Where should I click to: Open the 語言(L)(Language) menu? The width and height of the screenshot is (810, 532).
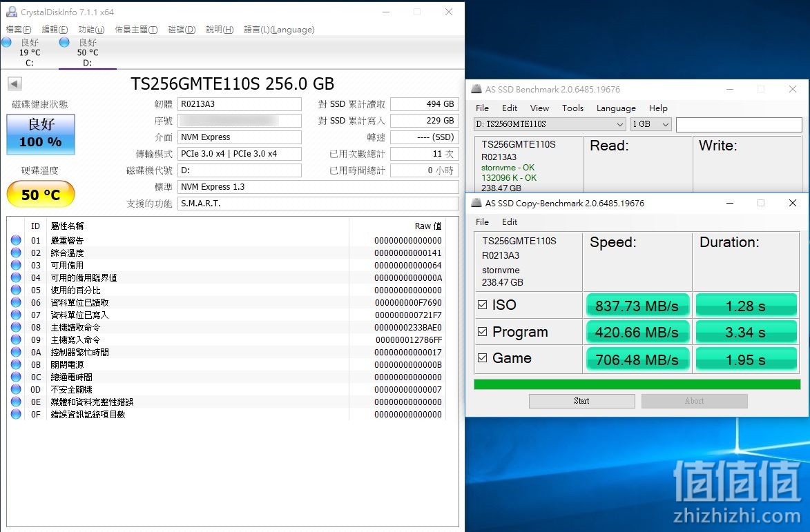280,30
